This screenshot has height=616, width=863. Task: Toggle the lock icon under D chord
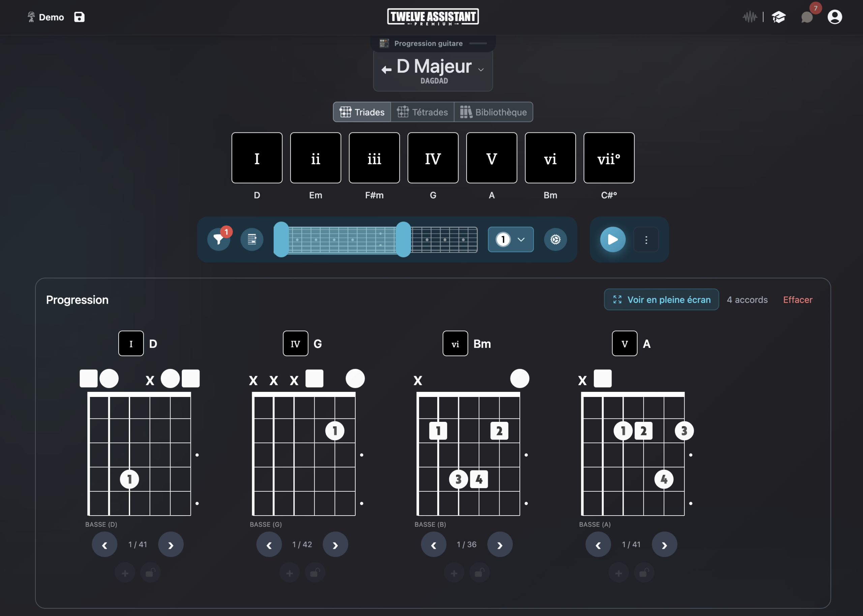(x=151, y=573)
